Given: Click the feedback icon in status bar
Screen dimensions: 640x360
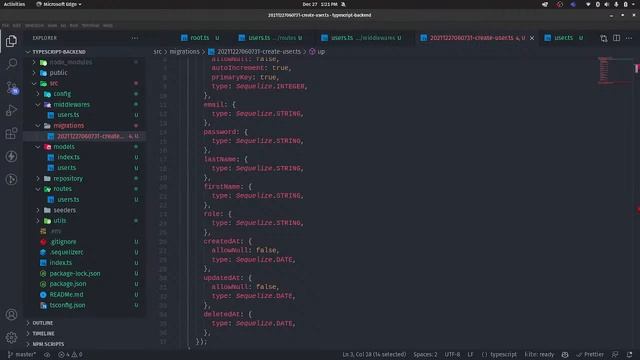Looking at the screenshot, I should pyautogui.click(x=615, y=355).
